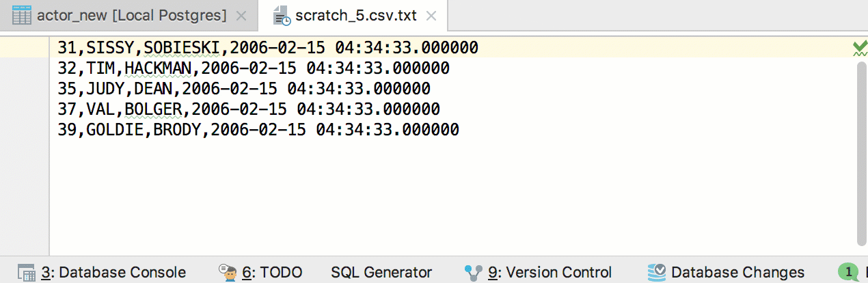Show the TODO tool window
This screenshot has width=868, height=283.
[x=260, y=272]
